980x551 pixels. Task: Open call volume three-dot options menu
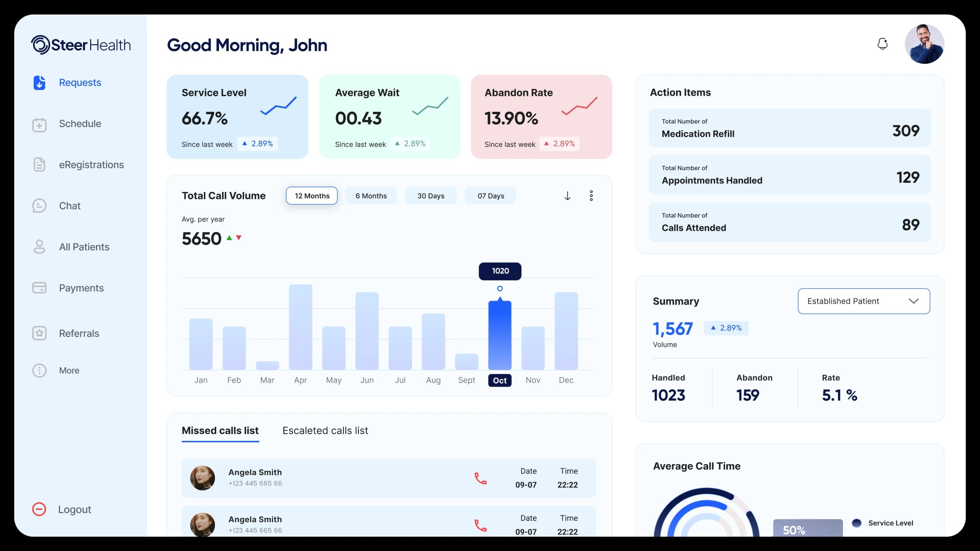pyautogui.click(x=591, y=196)
